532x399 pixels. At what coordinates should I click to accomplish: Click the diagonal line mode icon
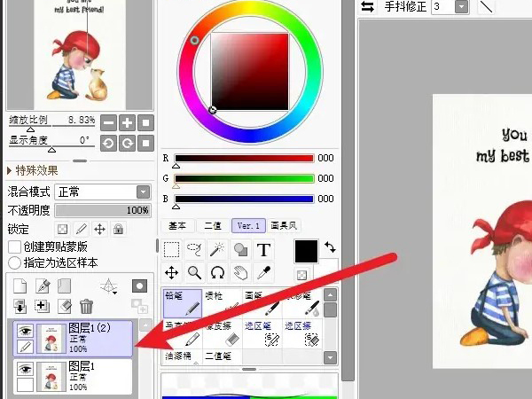[486, 6]
